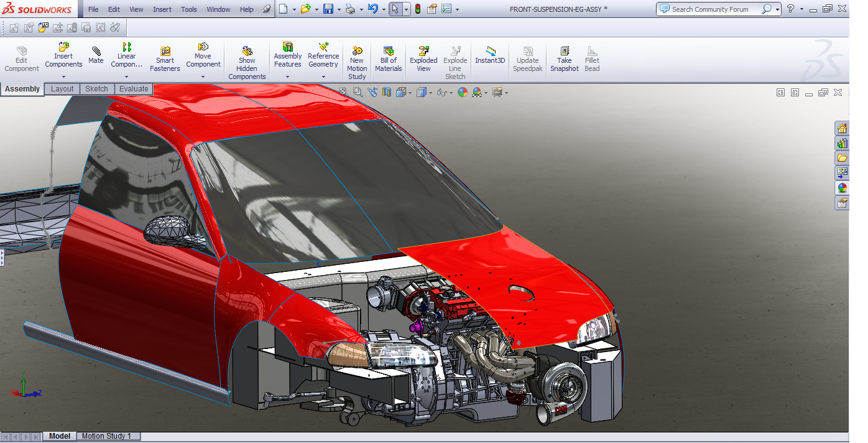The height and width of the screenshot is (443, 868).
Task: Start a New Motion Study
Action: (x=357, y=63)
